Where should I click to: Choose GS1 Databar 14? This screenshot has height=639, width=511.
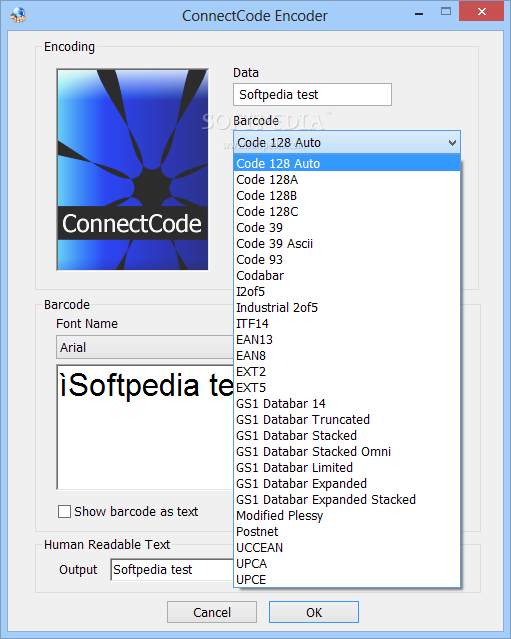point(347,403)
